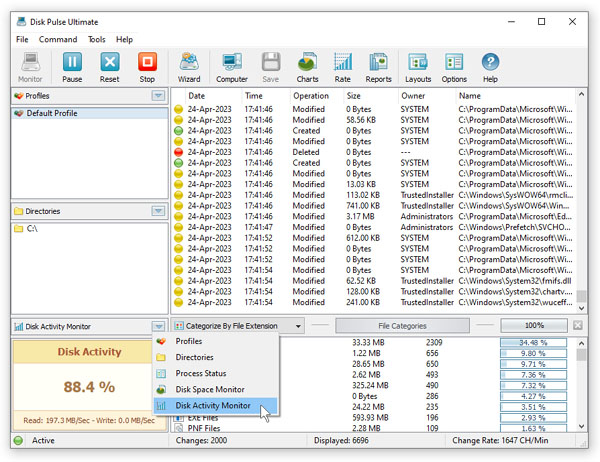The height and width of the screenshot is (462, 600).
Task: Click the change list scrollbar down arrow
Action: coord(581,308)
